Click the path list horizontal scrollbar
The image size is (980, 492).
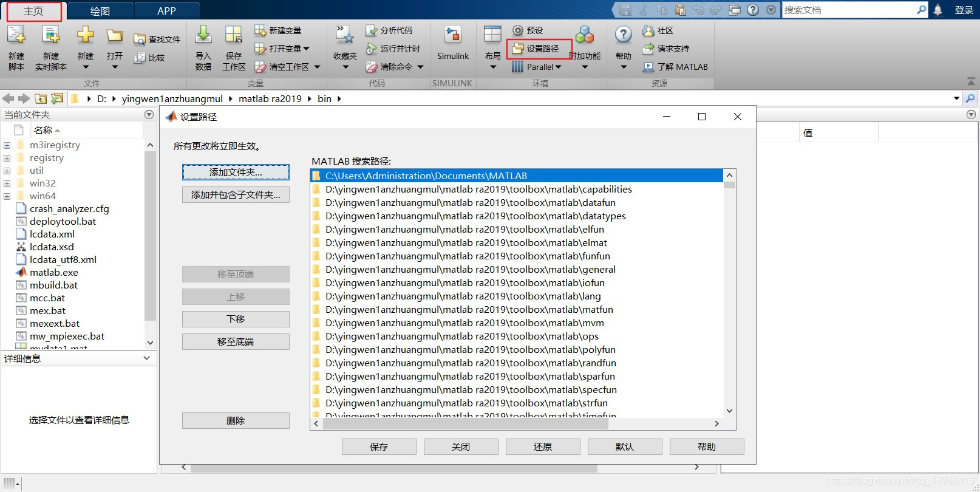[x=466, y=423]
